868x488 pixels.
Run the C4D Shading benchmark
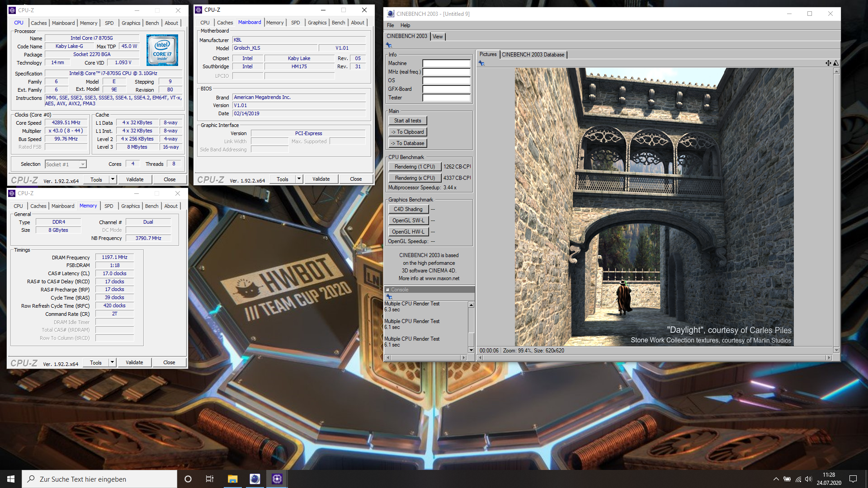[408, 209]
